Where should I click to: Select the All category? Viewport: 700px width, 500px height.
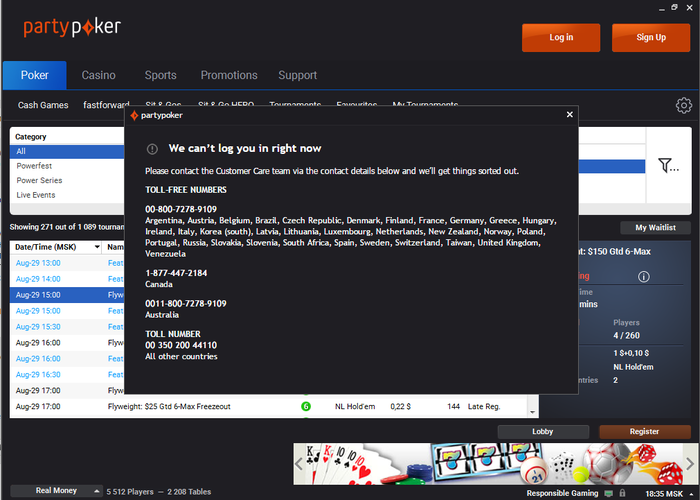[x=67, y=151]
